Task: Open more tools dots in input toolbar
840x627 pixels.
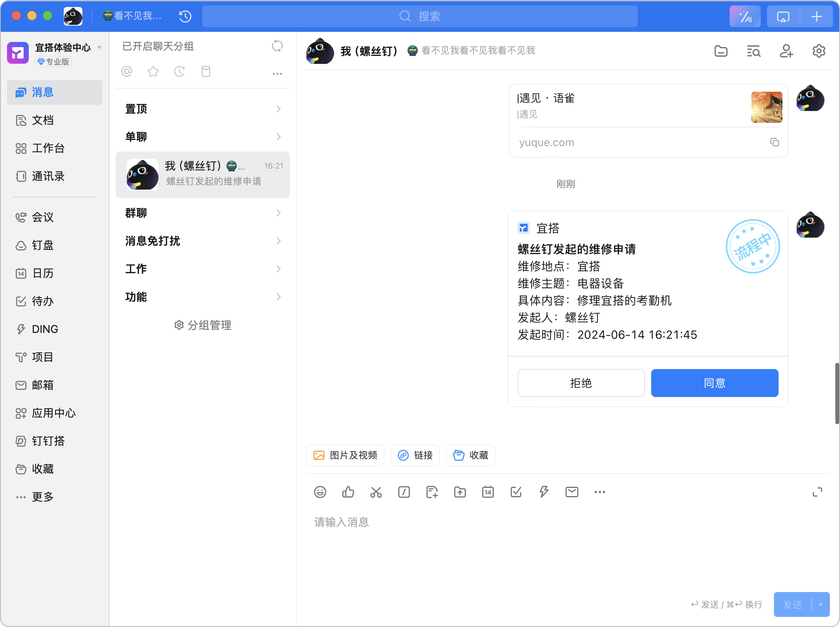Action: (x=600, y=492)
